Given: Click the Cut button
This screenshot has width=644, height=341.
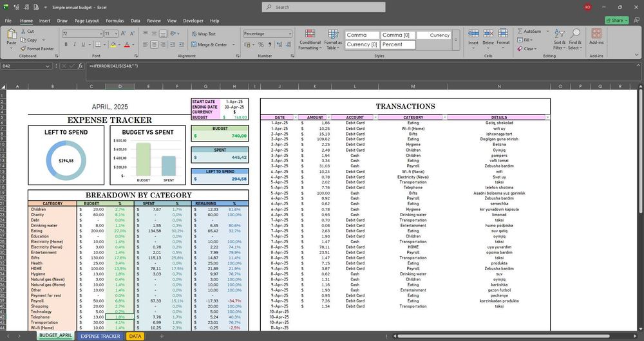Looking at the screenshot, I should point(27,31).
